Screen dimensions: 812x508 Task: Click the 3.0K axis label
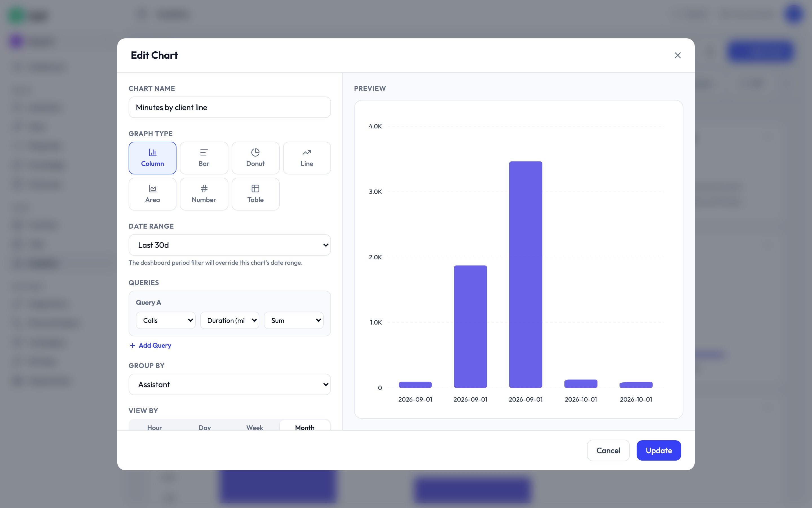375,192
